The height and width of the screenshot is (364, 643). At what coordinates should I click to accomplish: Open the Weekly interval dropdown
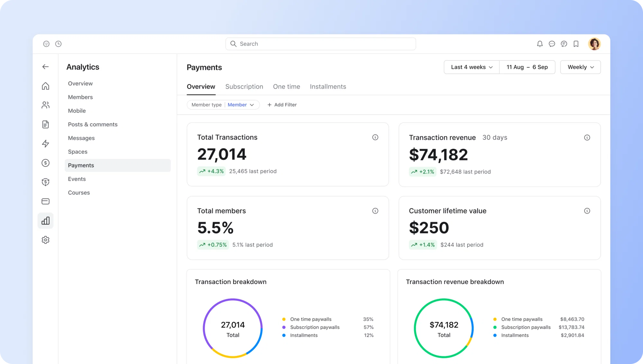pyautogui.click(x=580, y=67)
